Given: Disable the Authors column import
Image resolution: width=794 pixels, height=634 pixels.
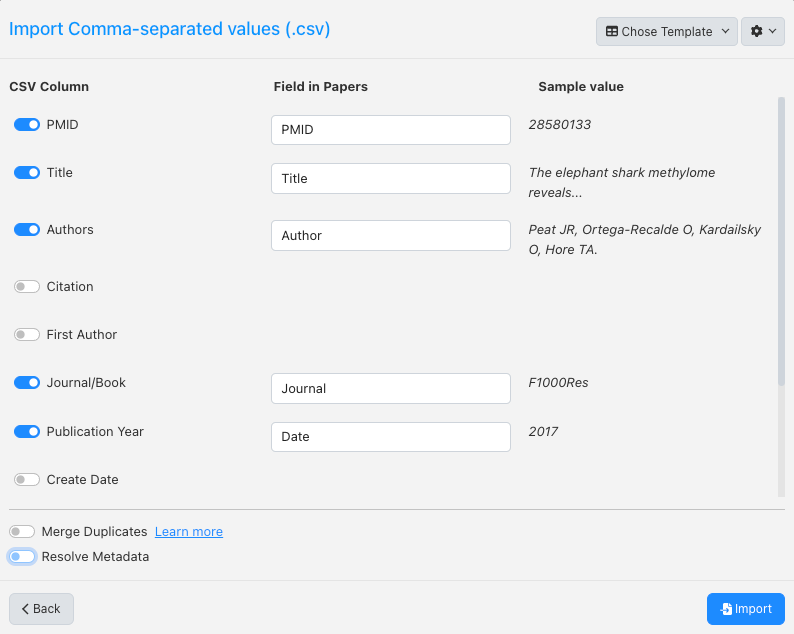Looking at the screenshot, I should (27, 230).
